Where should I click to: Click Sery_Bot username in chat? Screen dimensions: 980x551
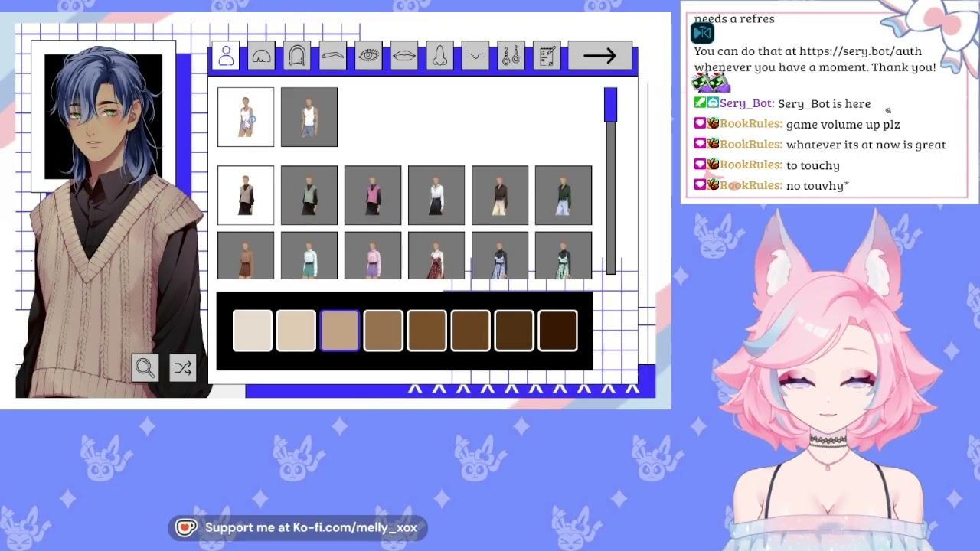pyautogui.click(x=745, y=103)
